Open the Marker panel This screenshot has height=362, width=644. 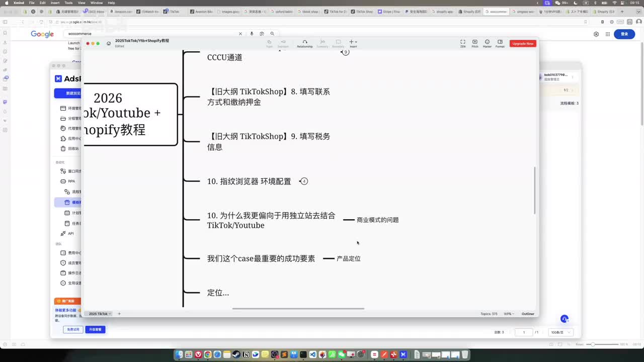487,44
